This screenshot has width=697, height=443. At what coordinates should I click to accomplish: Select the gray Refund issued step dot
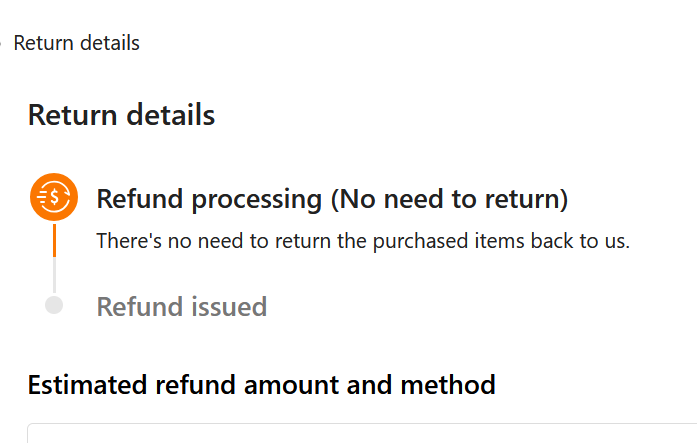[54, 305]
